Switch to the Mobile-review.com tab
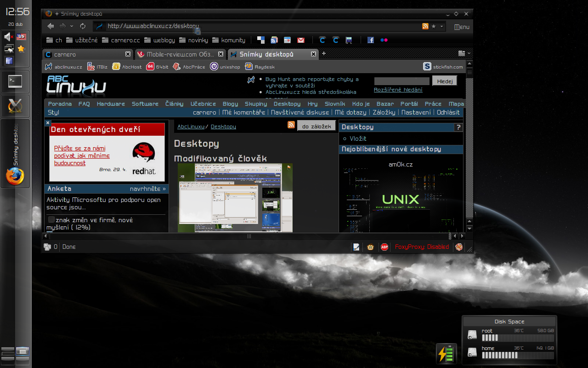 pos(180,54)
